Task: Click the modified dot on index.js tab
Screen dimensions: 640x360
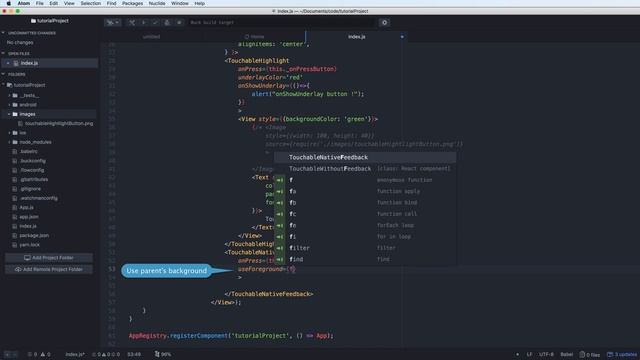Action: click(402, 37)
